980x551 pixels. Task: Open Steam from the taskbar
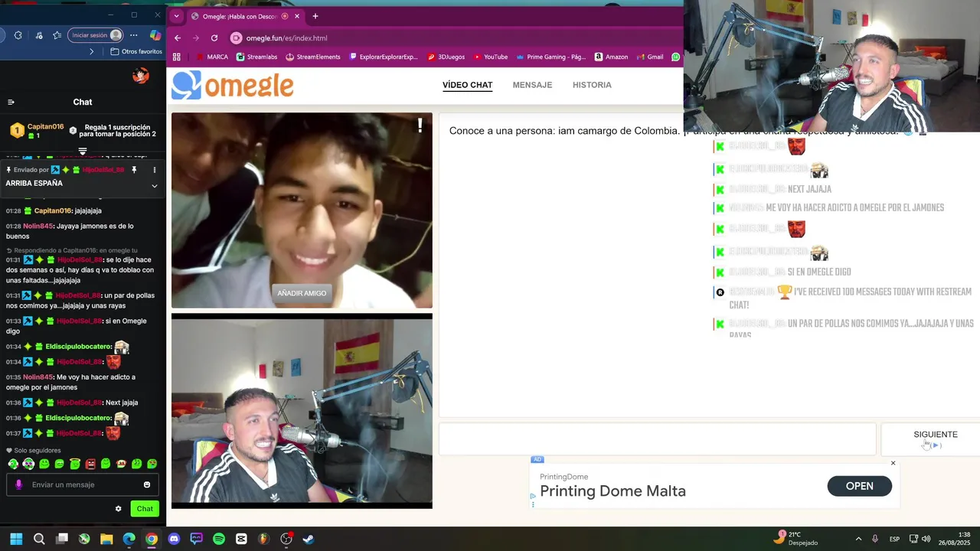coord(309,539)
